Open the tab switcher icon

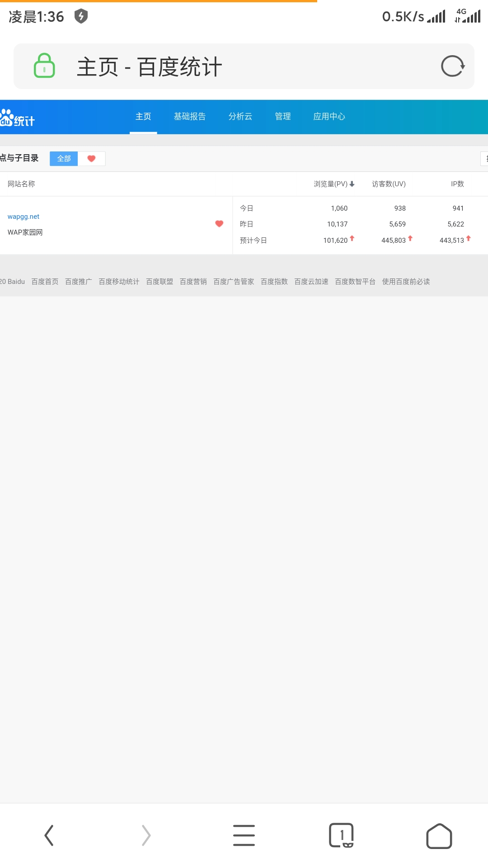[x=341, y=835]
